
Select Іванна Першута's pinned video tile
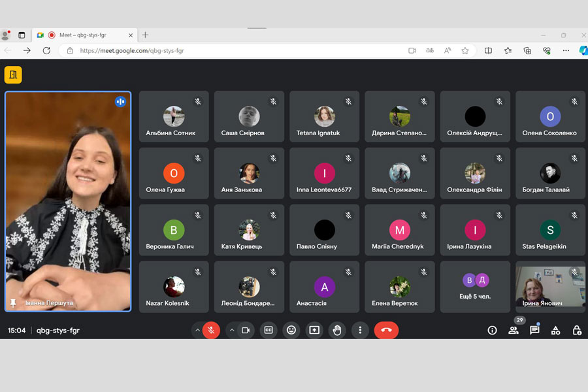coord(68,201)
